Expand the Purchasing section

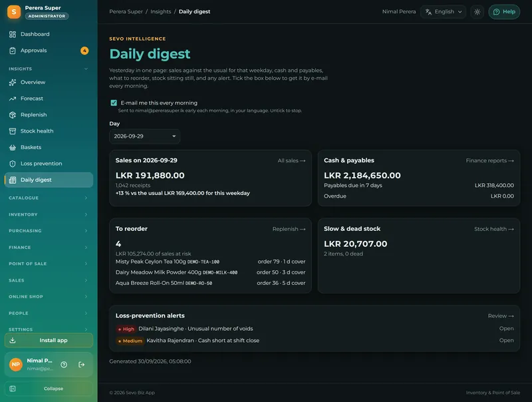49,231
